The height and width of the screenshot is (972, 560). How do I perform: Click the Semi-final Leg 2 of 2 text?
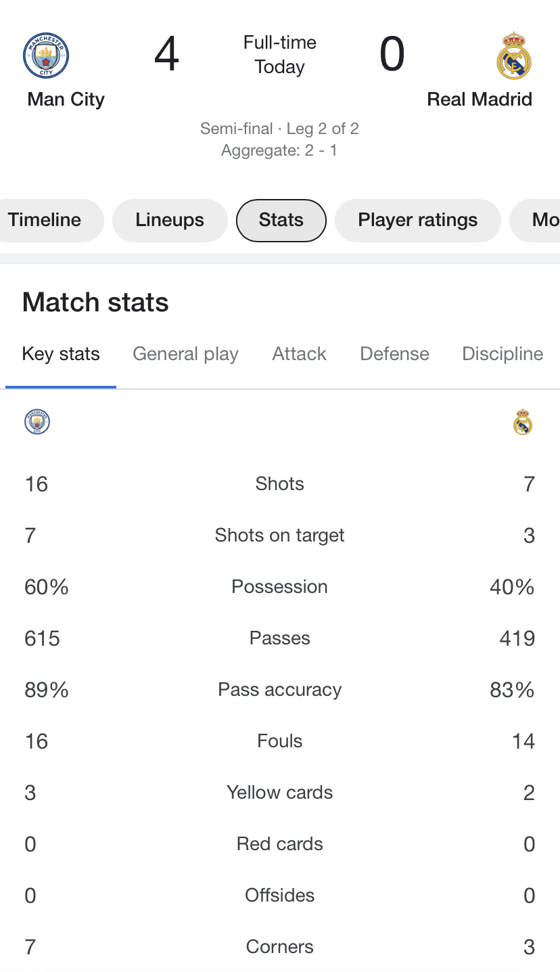[x=279, y=129]
